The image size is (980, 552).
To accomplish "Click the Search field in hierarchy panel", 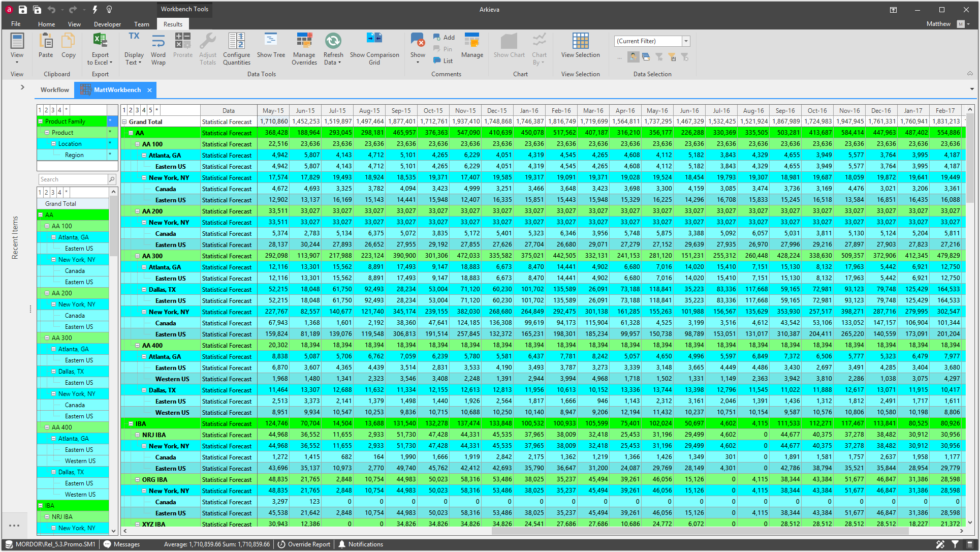I will [73, 179].
